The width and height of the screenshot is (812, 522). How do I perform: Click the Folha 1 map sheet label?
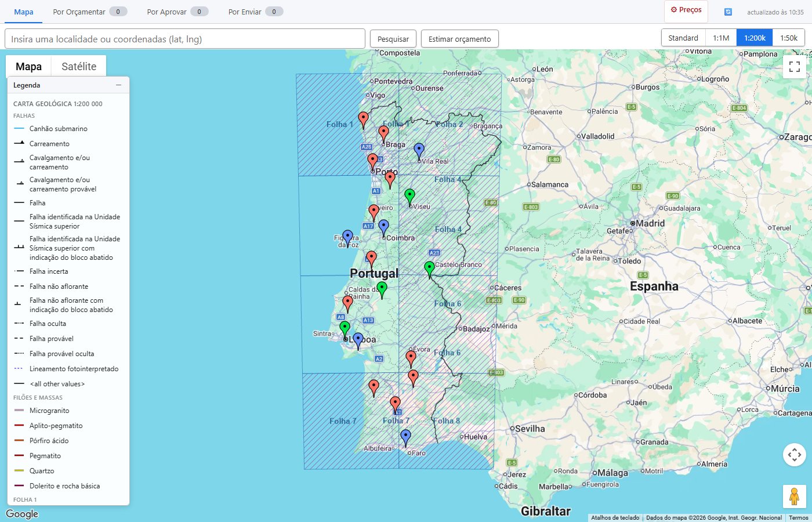point(340,124)
